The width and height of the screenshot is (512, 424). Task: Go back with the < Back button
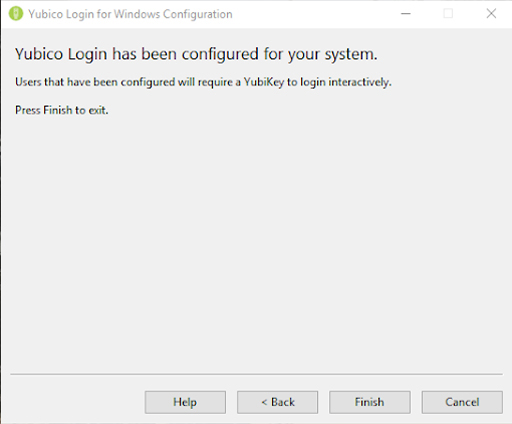point(277,402)
